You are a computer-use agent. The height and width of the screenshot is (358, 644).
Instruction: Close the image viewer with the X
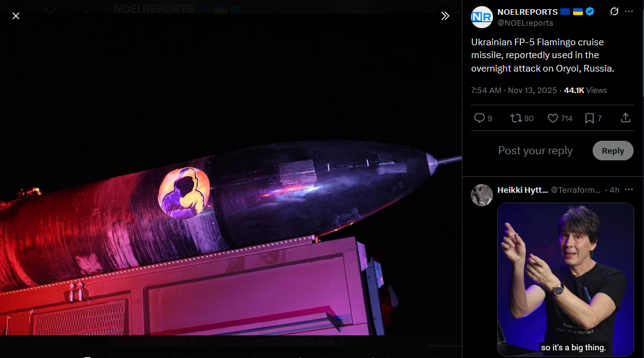[16, 16]
